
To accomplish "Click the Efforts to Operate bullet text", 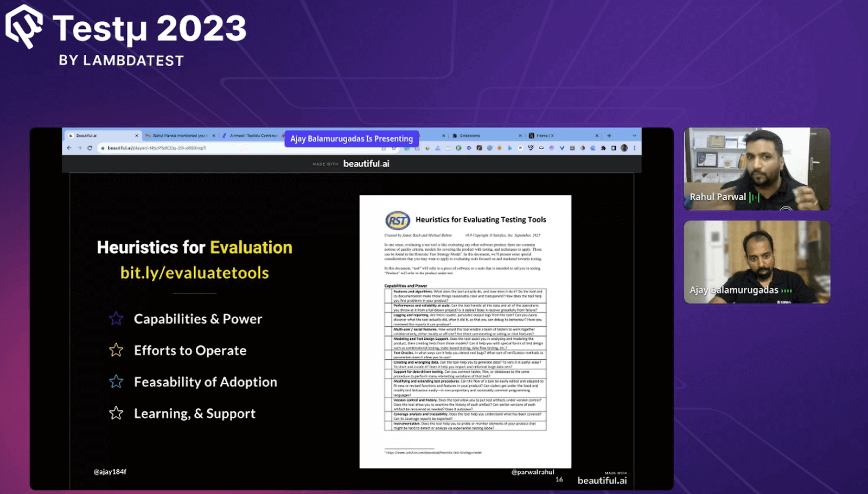I will [x=190, y=350].
